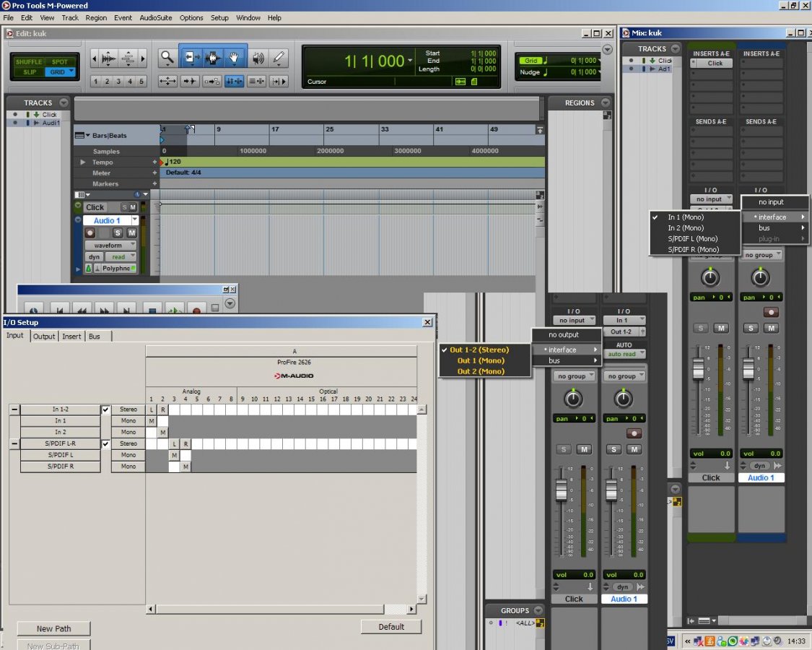Click the Zoom Toggle crossed-arrows icon
Viewport: 812px width, 650px height.
click(167, 81)
